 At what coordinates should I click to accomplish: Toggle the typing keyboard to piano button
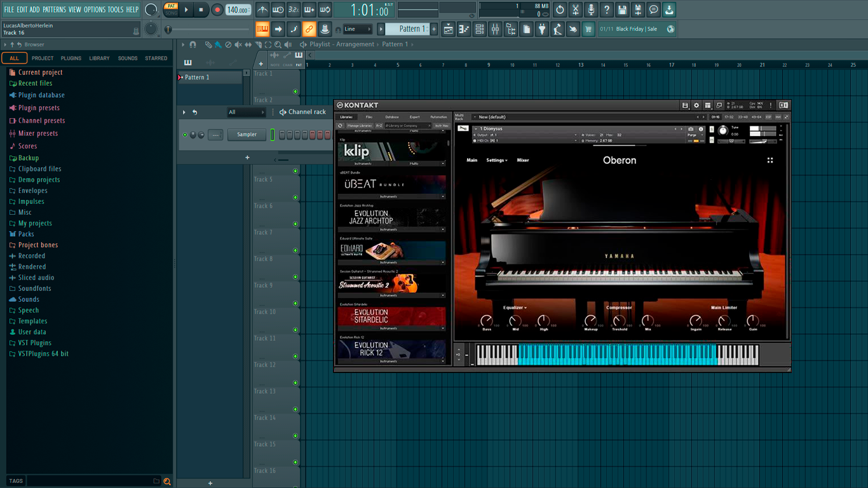[x=262, y=29]
